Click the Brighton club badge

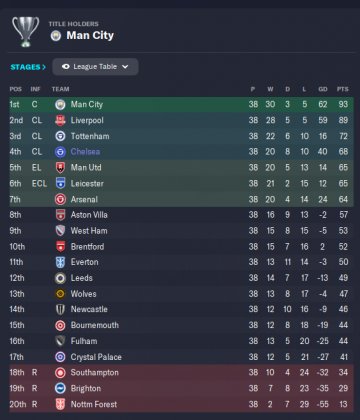(60, 388)
